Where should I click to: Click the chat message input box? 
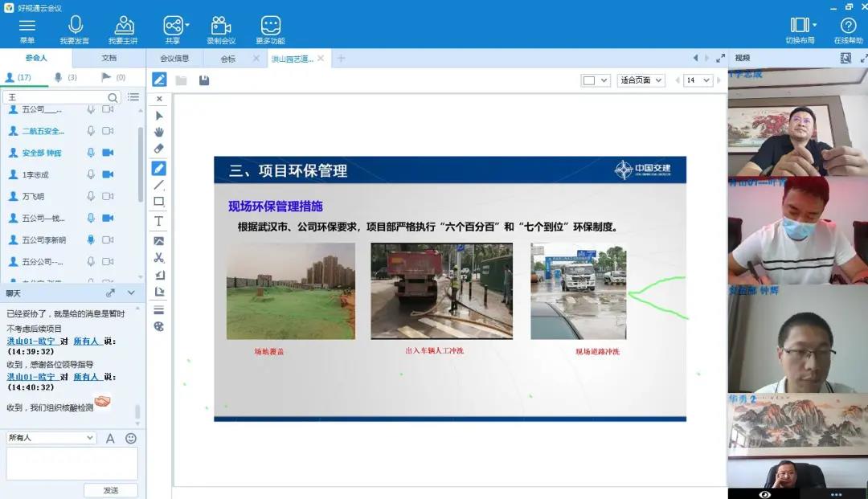pyautogui.click(x=72, y=464)
